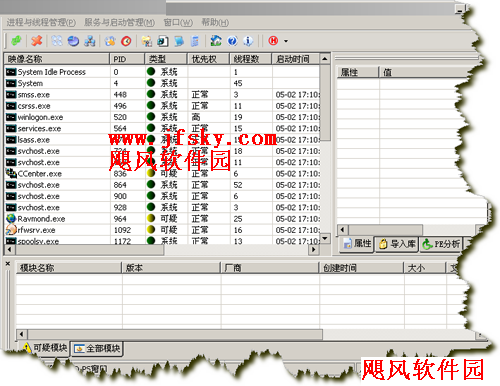This screenshot has height=386, width=500.
Task: Click process list scroll down arrow
Action: (x=325, y=238)
